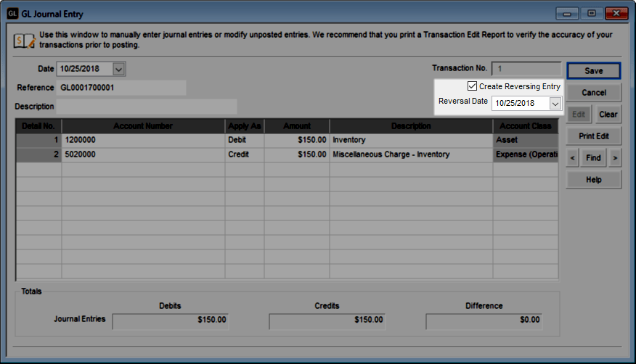Click the Description column header in grid

pyautogui.click(x=411, y=126)
